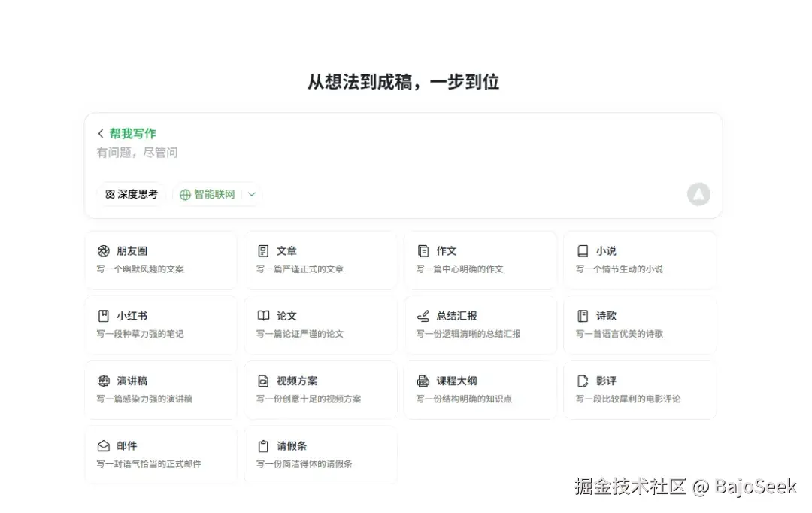Open the 帮我写作 writing assistant link
The image size is (812, 513).
(132, 133)
